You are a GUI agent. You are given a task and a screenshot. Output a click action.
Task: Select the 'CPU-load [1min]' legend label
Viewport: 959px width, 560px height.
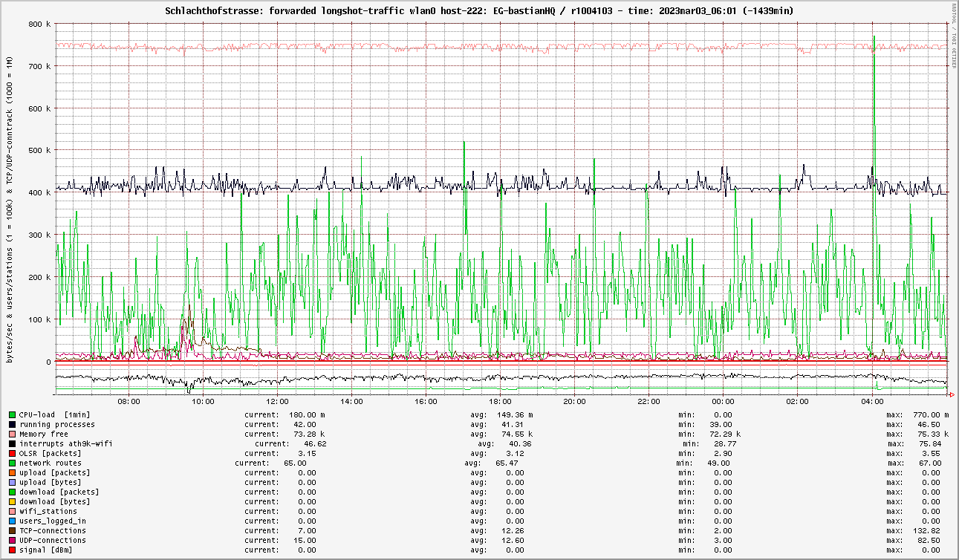pos(55,414)
